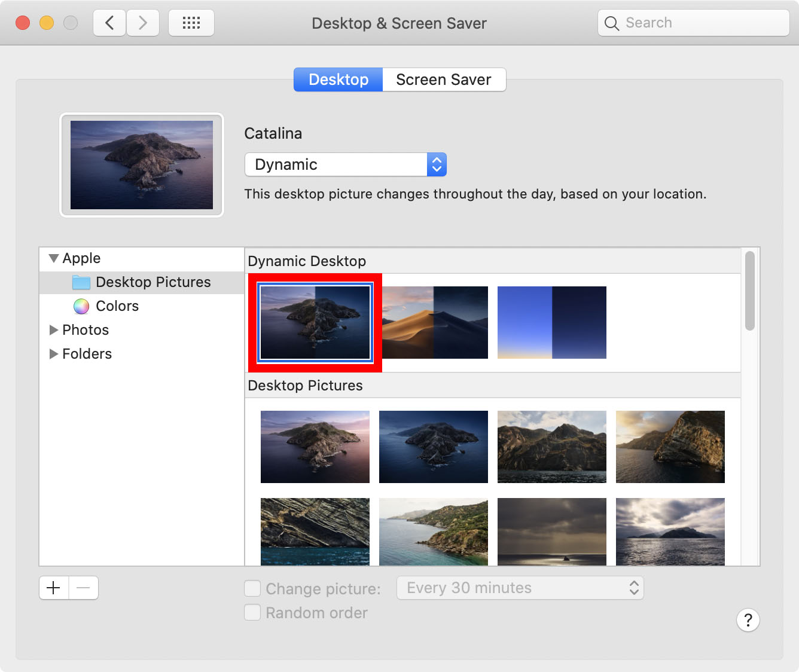The width and height of the screenshot is (799, 672).
Task: Enable the Random order checkbox
Action: 252,612
